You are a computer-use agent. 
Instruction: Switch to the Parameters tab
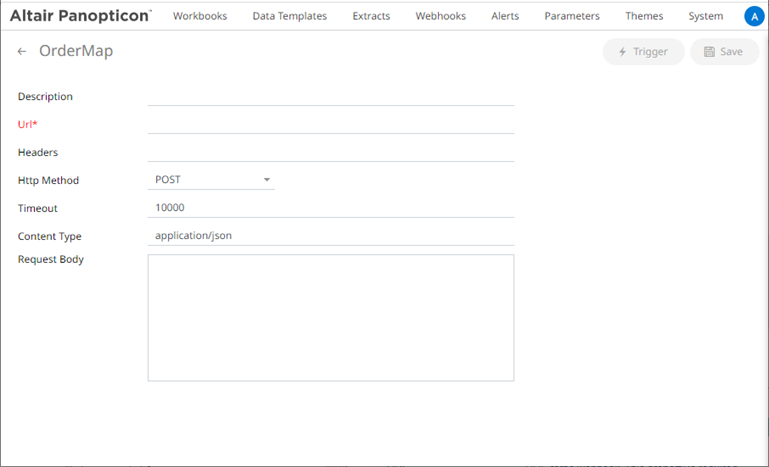click(x=572, y=16)
